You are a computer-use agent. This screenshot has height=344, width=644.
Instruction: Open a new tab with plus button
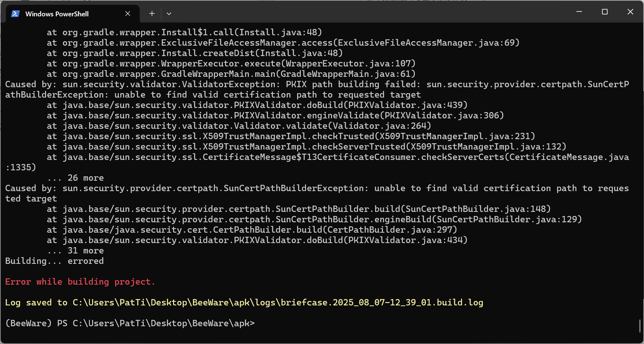coord(152,14)
